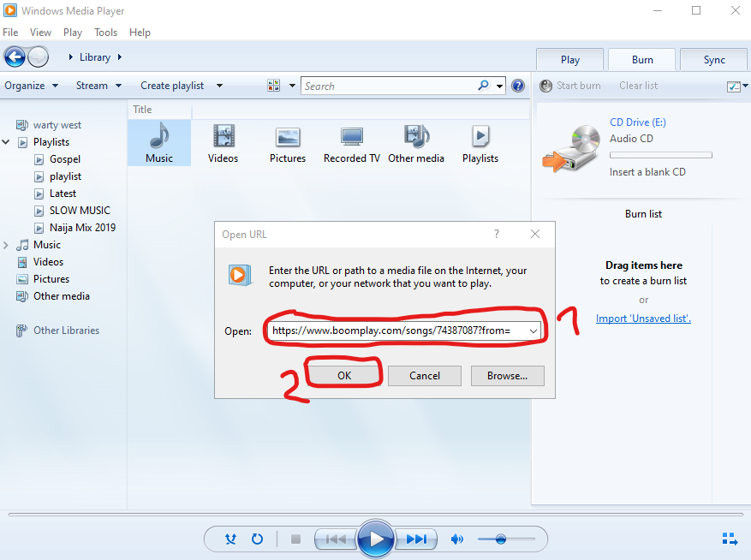
Task: Switch to the Sync tab
Action: point(713,60)
